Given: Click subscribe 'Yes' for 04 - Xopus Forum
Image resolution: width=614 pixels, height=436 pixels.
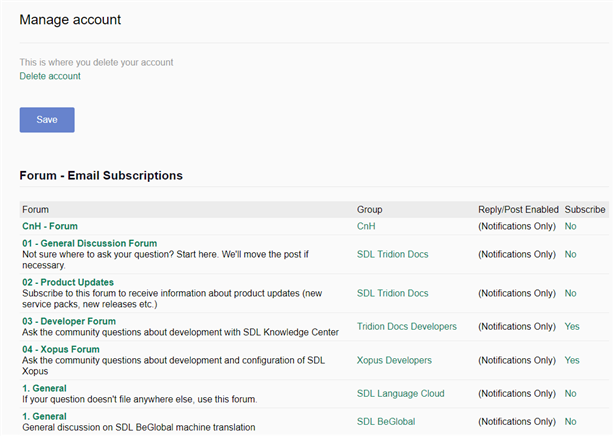Looking at the screenshot, I should (571, 360).
